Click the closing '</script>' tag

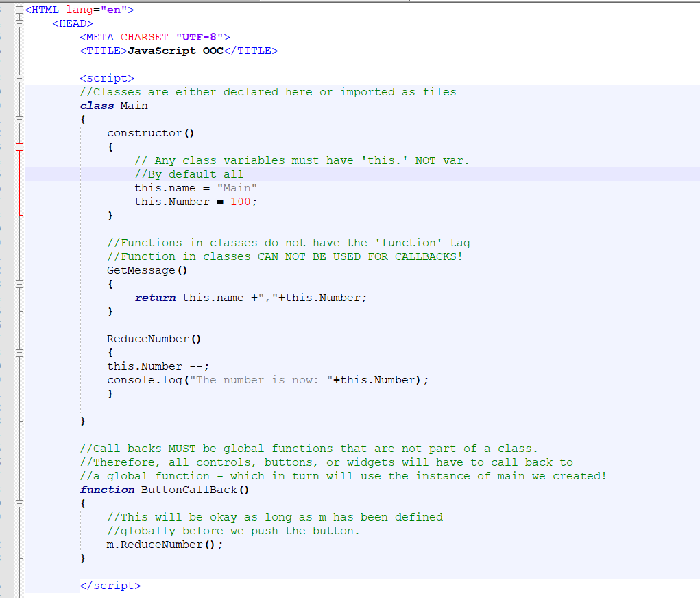coord(110,586)
